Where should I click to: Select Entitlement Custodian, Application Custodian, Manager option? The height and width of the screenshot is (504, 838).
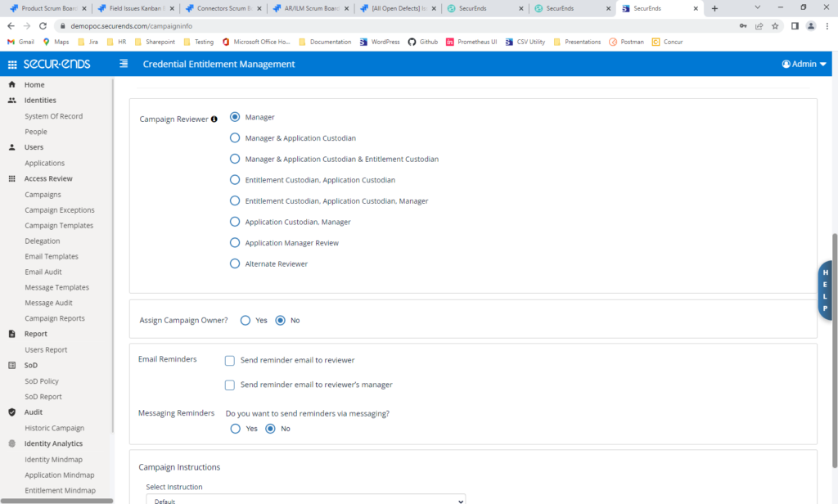point(235,200)
